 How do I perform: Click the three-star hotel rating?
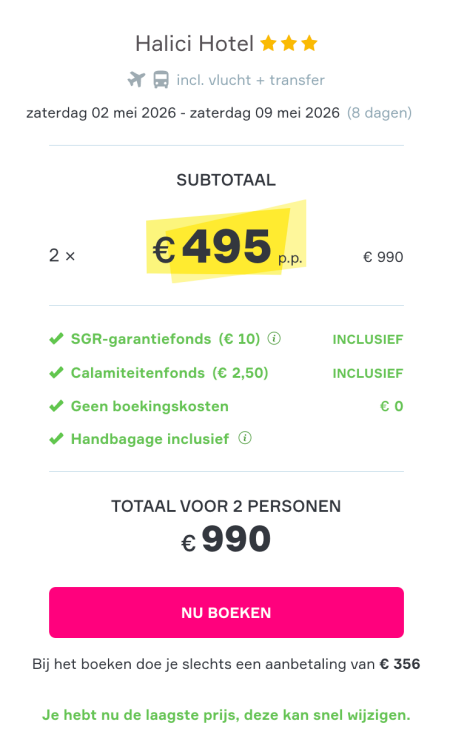pyautogui.click(x=289, y=43)
